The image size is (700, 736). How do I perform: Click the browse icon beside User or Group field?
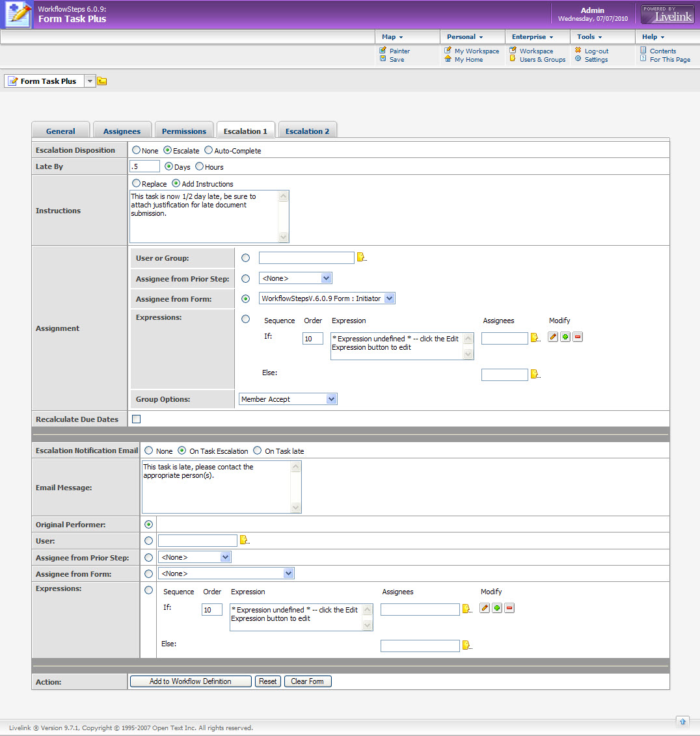coord(360,257)
